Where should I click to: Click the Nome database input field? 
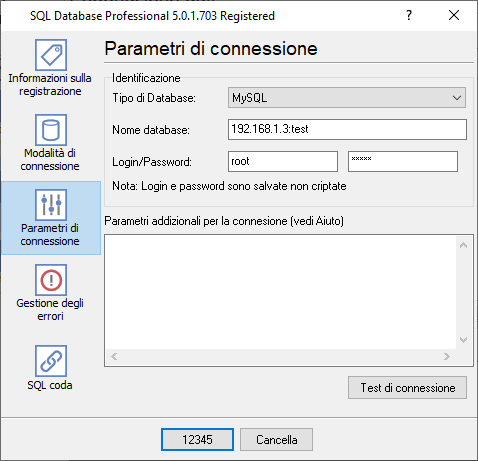347,129
